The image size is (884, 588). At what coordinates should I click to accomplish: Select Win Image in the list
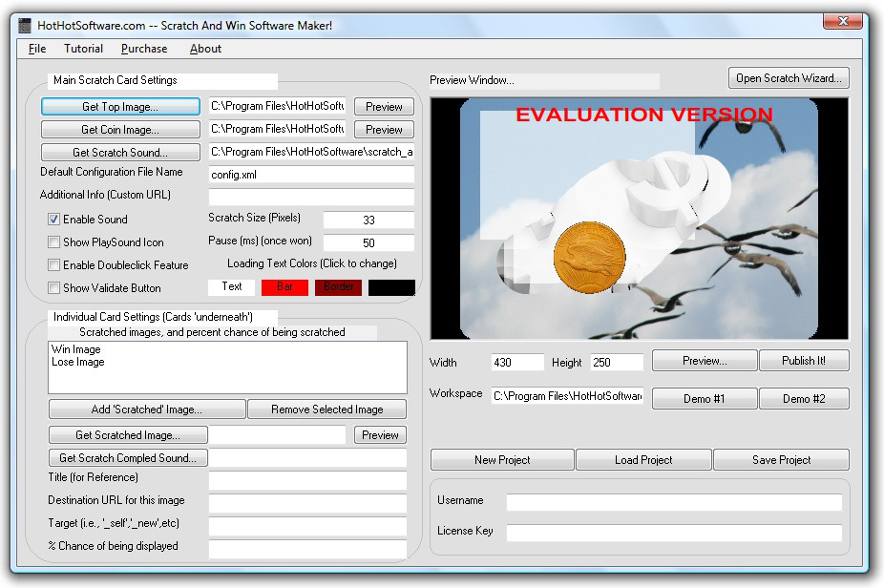point(76,350)
